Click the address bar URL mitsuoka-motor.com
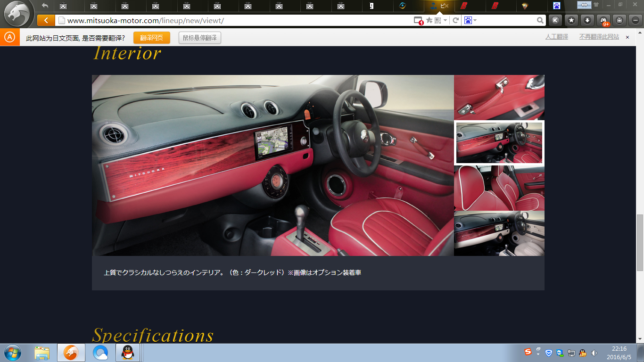644x362 pixels. point(146,21)
